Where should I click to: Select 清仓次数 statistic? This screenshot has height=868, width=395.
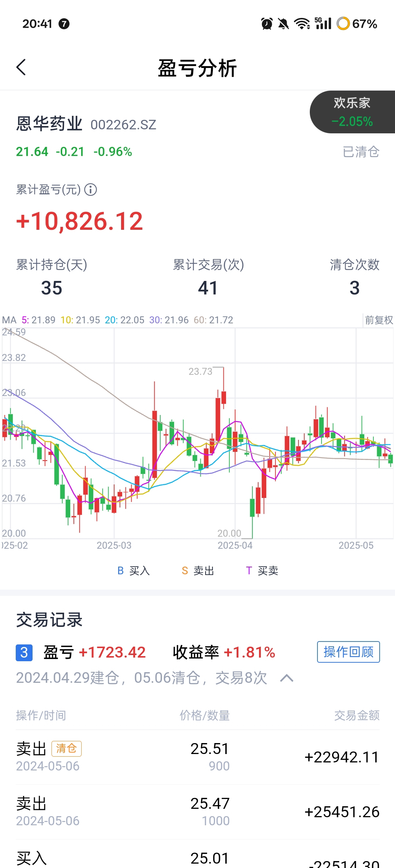(354, 277)
